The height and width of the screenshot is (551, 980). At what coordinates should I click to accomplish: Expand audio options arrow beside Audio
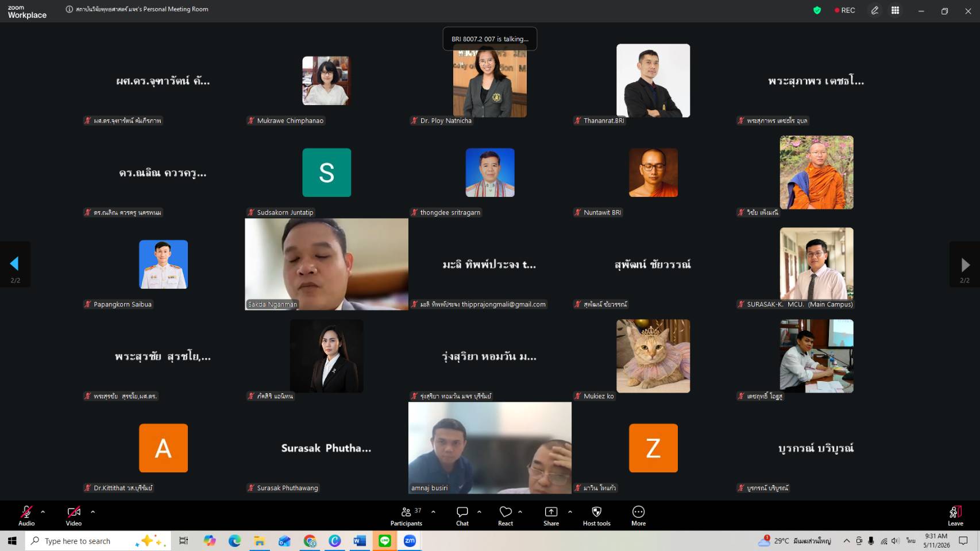click(x=43, y=511)
